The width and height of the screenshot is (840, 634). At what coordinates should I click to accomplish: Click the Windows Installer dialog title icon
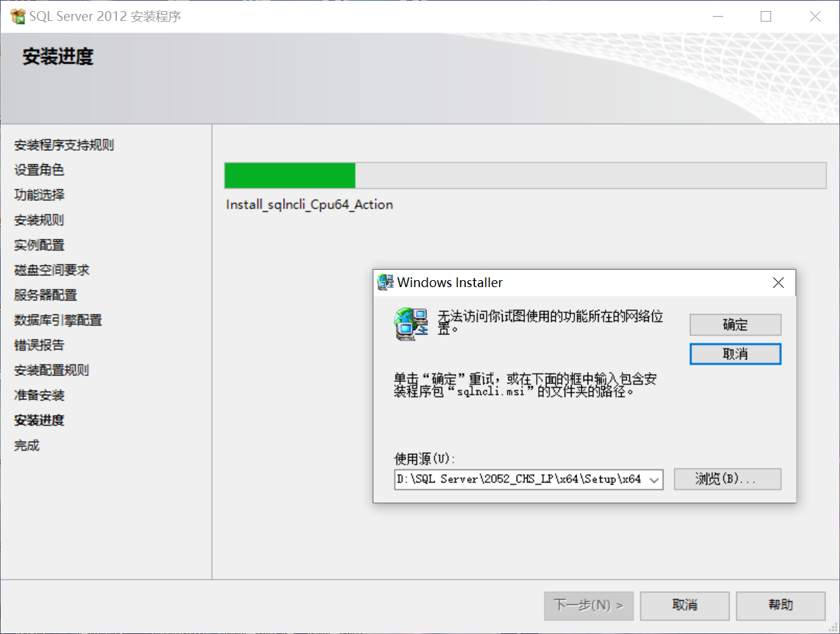point(385,283)
